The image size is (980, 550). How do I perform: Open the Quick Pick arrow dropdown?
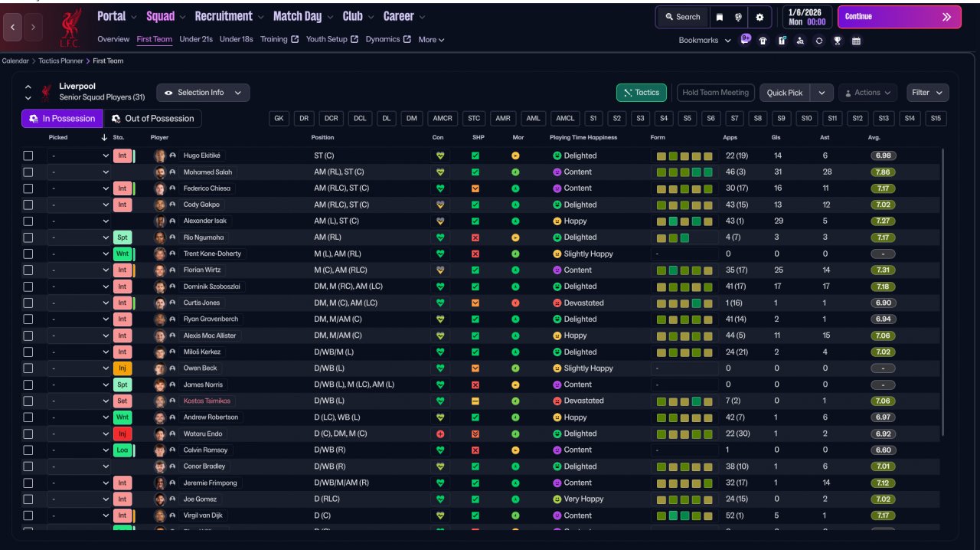tap(822, 93)
